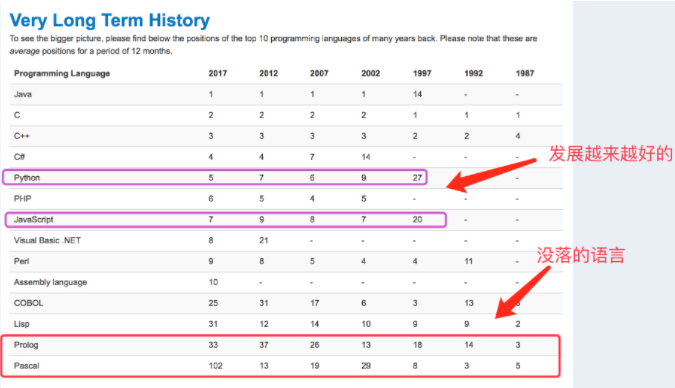Click the 1997 column header
Image resolution: width=675 pixels, height=388 pixels.
point(422,73)
